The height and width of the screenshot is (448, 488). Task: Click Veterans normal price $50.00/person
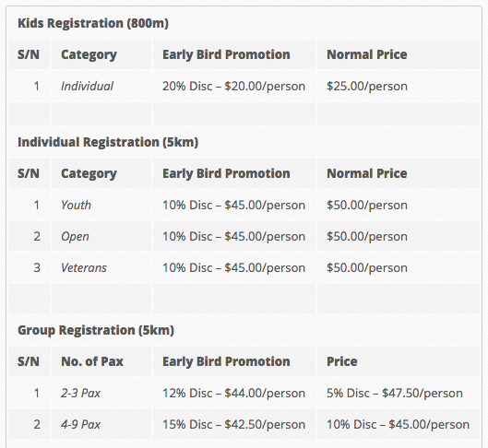tap(367, 267)
